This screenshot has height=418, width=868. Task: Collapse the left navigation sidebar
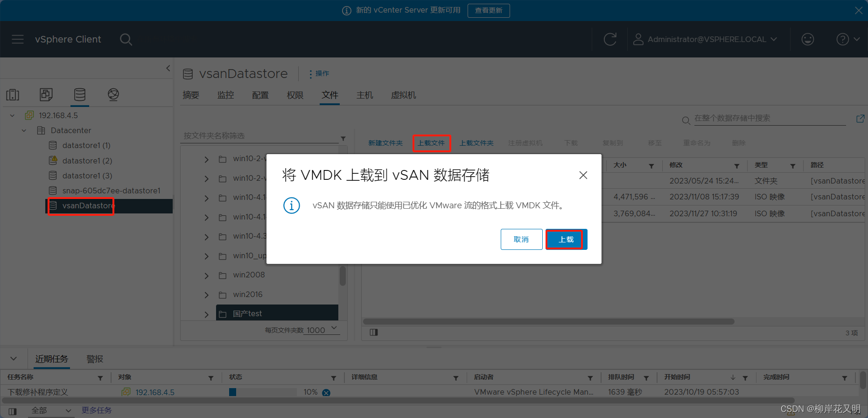pyautogui.click(x=168, y=68)
